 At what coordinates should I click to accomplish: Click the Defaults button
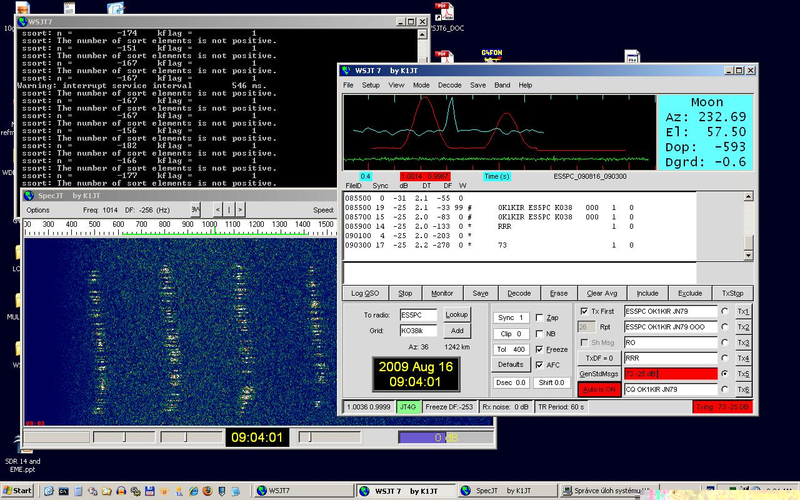point(511,364)
